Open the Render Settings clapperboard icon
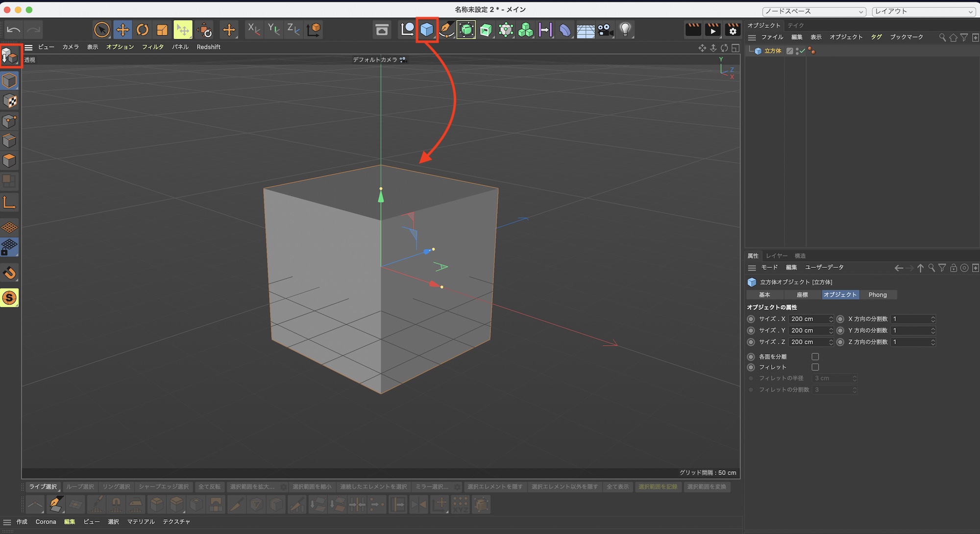This screenshot has width=980, height=534. 733,30
